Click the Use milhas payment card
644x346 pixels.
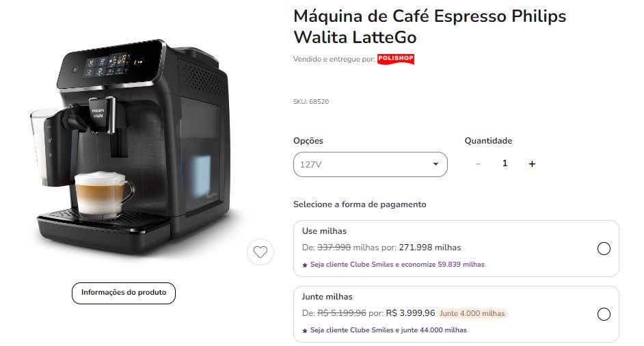[x=456, y=248]
